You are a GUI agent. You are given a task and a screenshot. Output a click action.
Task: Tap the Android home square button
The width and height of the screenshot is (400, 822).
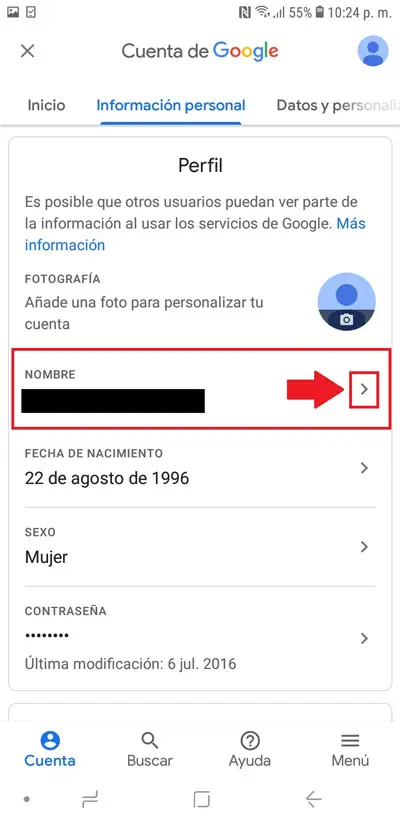[x=201, y=799]
